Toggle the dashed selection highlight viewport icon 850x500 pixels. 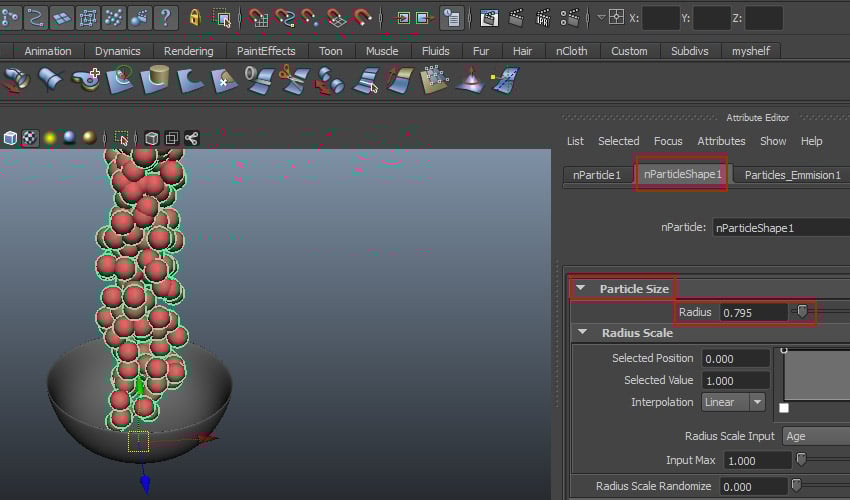122,138
